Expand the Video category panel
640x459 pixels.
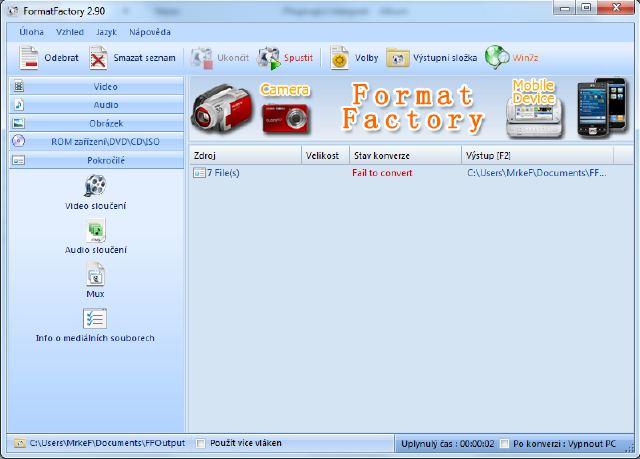97,86
